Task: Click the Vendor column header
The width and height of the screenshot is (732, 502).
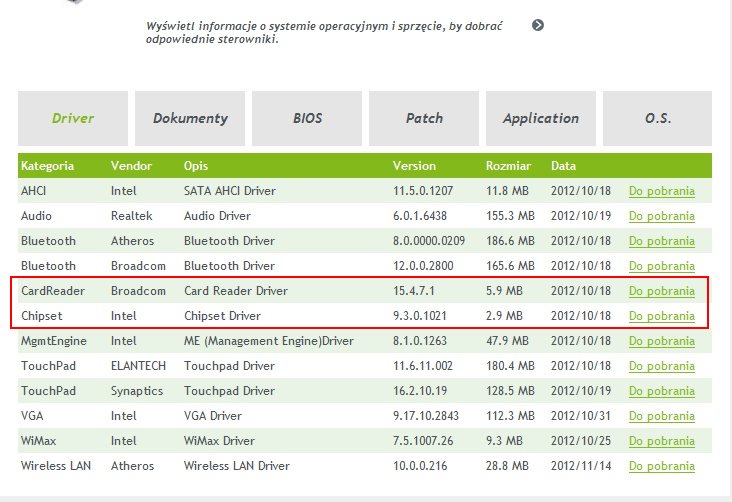Action: 131,166
